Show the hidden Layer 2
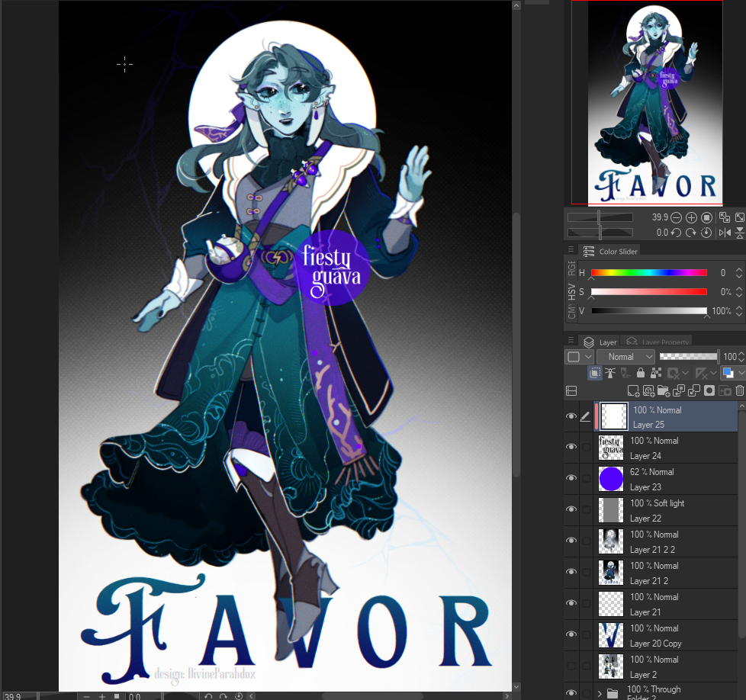The height and width of the screenshot is (700, 746). tap(571, 666)
